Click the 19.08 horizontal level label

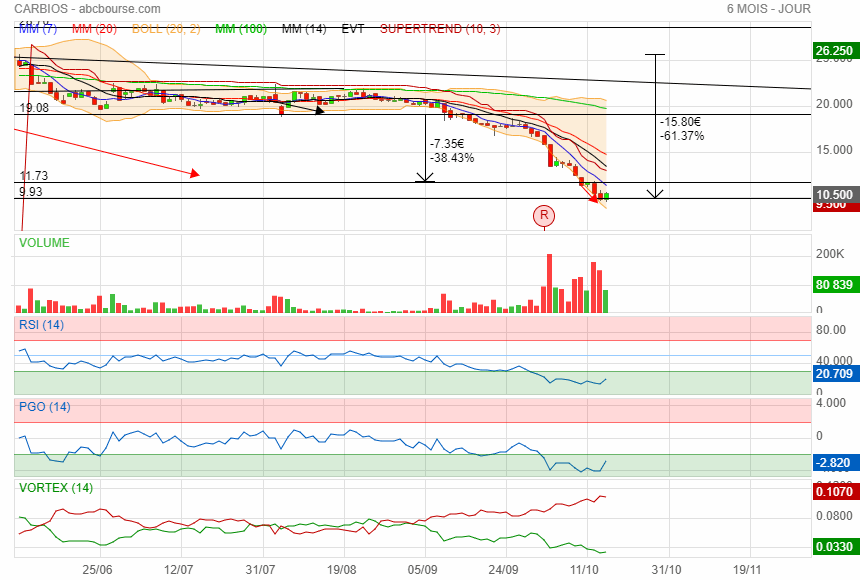(34, 108)
